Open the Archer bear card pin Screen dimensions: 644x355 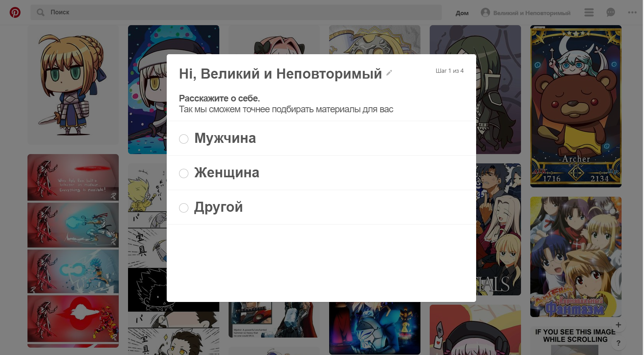(x=576, y=106)
